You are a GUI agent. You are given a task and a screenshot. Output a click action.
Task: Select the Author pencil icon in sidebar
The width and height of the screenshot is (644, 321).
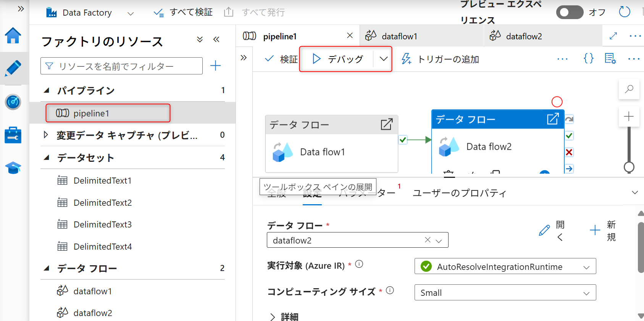click(x=13, y=68)
